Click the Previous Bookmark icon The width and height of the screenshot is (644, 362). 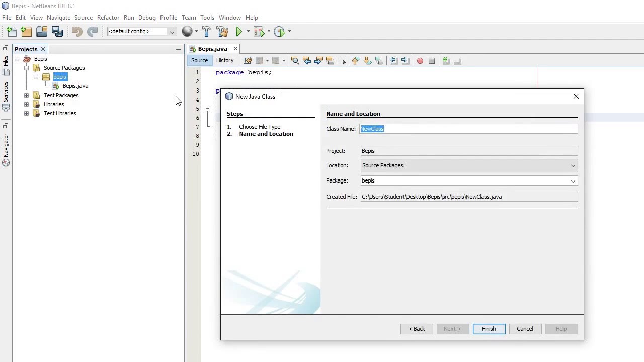click(x=356, y=61)
